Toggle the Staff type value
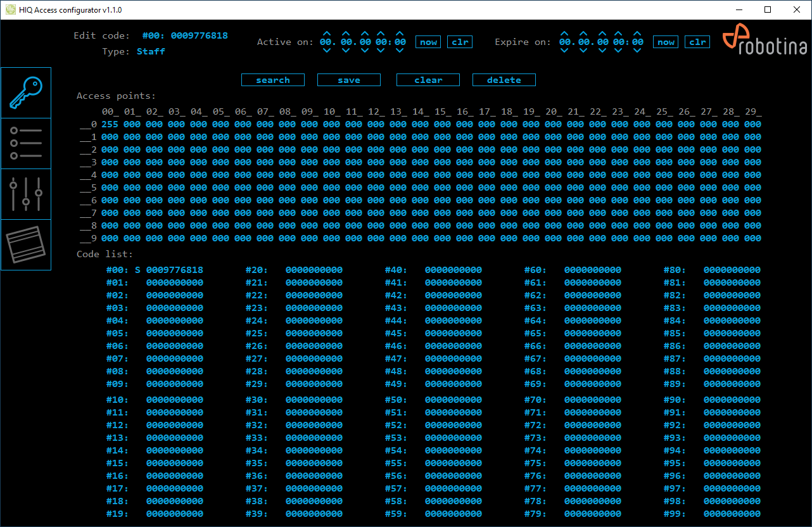Viewport: 812px width, 527px height. click(151, 52)
